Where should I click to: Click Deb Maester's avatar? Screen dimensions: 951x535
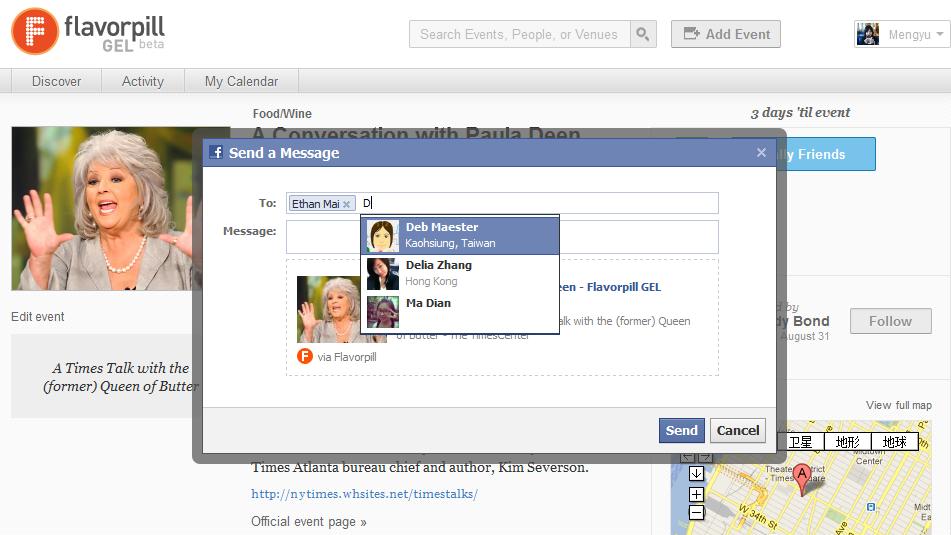[x=383, y=236]
